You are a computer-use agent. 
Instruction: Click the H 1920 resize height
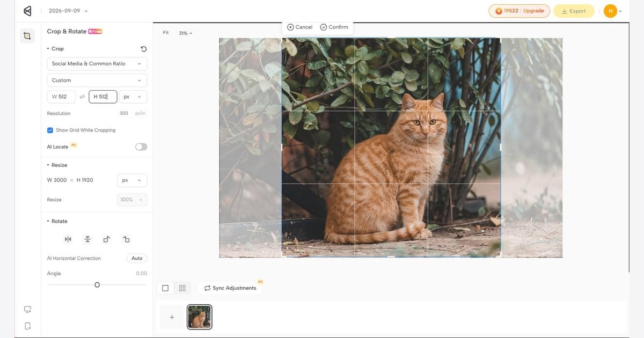85,180
